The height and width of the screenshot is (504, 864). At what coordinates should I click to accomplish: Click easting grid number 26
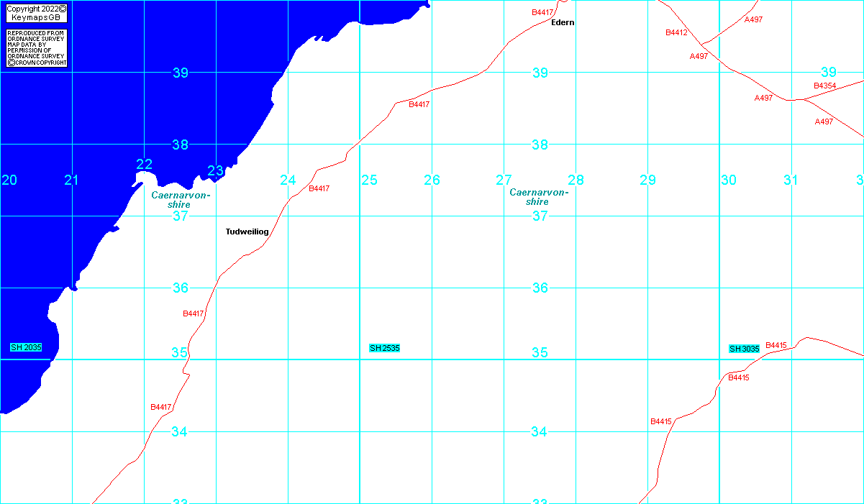tap(432, 180)
